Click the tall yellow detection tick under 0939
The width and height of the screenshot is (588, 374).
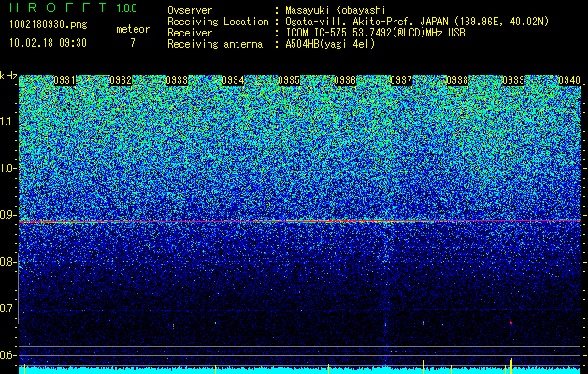(x=511, y=367)
